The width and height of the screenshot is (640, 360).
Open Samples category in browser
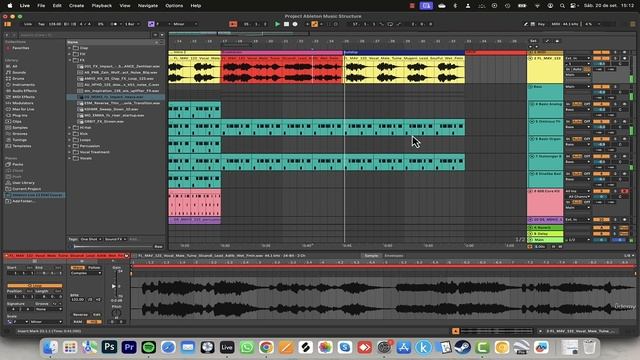(20, 127)
